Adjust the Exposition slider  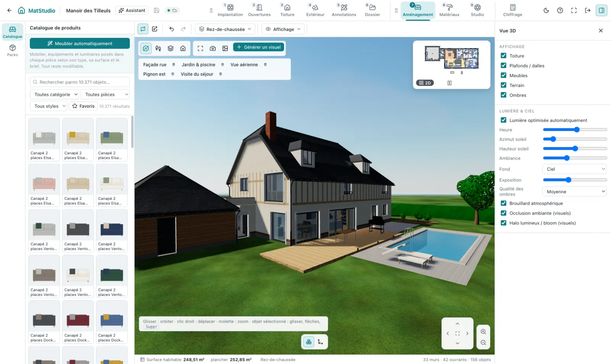[x=575, y=180]
